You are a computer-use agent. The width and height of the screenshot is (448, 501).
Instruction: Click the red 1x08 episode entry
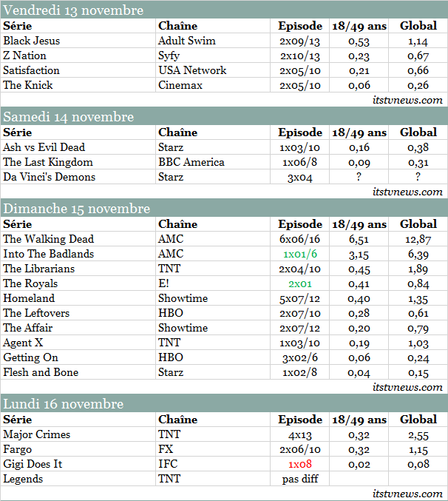(300, 464)
